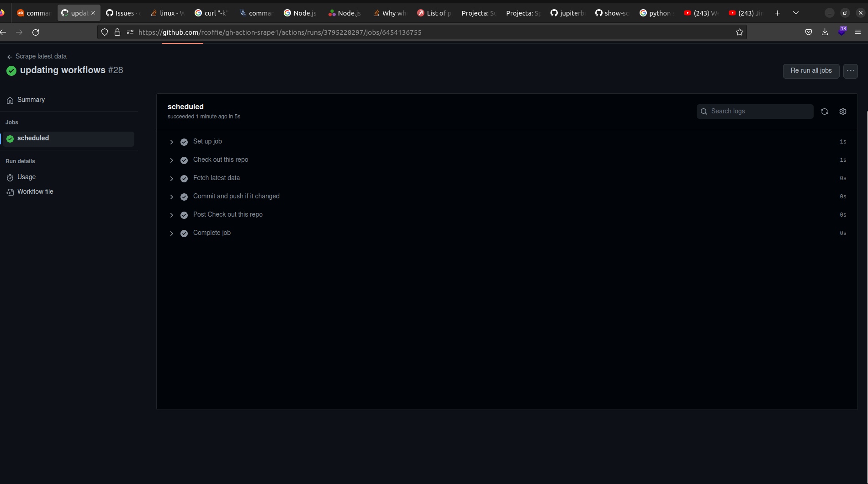
Task: Switch to the Issues tab
Action: (123, 13)
